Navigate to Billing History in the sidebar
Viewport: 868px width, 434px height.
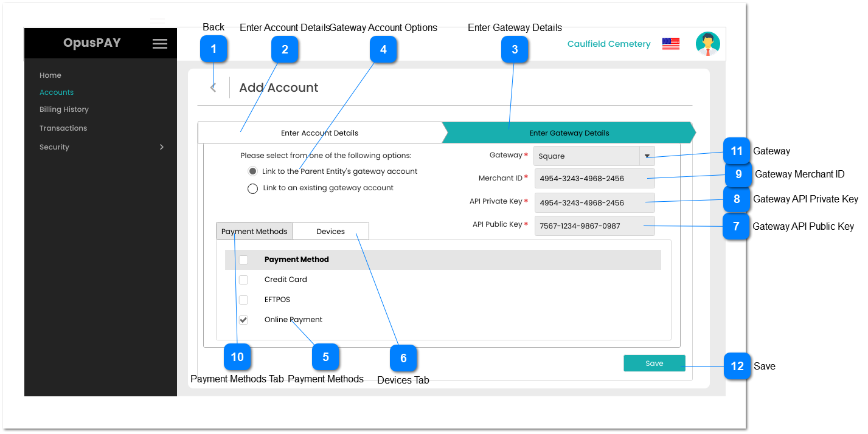[x=63, y=109]
